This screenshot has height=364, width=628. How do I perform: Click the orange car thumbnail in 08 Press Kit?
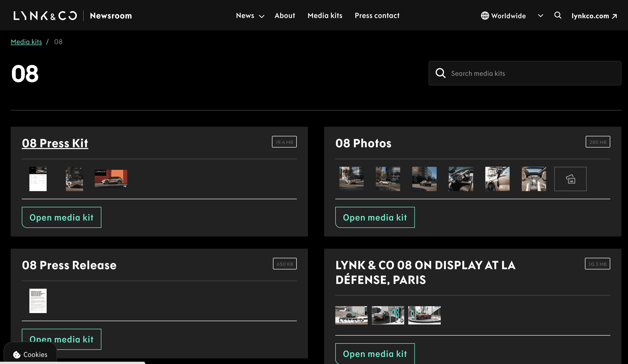click(111, 179)
